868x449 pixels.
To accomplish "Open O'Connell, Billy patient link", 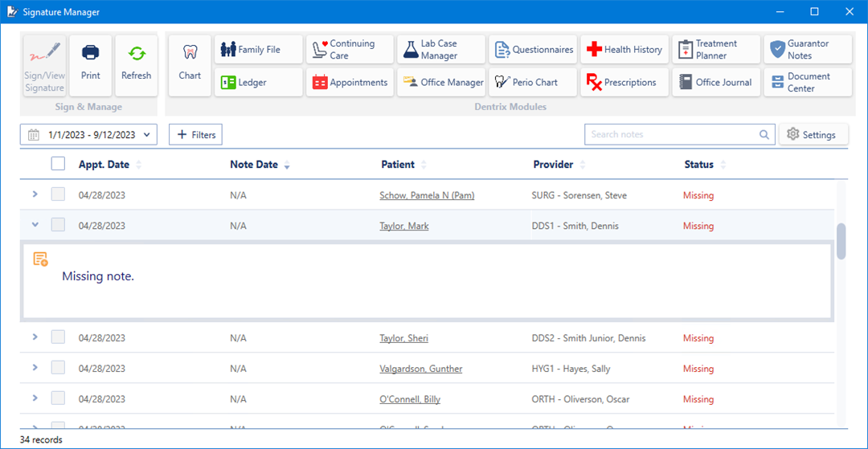I will [x=410, y=399].
